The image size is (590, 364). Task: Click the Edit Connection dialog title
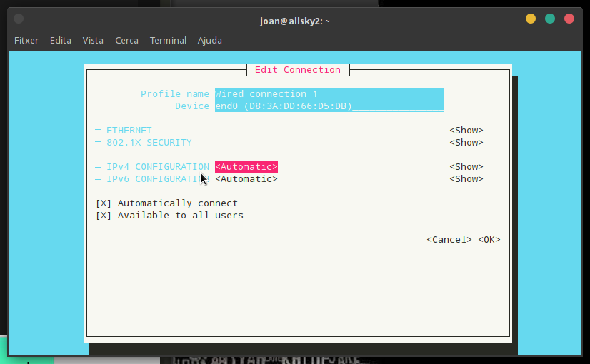pos(298,69)
